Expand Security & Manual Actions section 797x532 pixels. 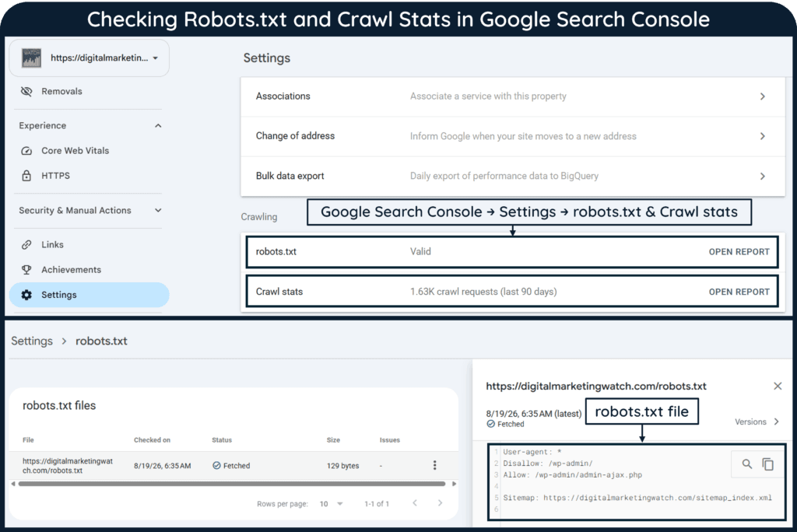point(158,210)
